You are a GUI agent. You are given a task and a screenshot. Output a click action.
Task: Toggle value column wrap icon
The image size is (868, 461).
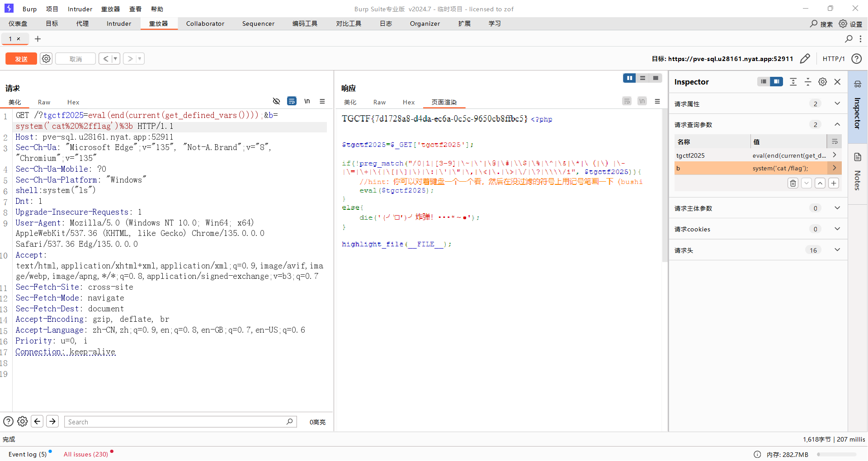(835, 141)
